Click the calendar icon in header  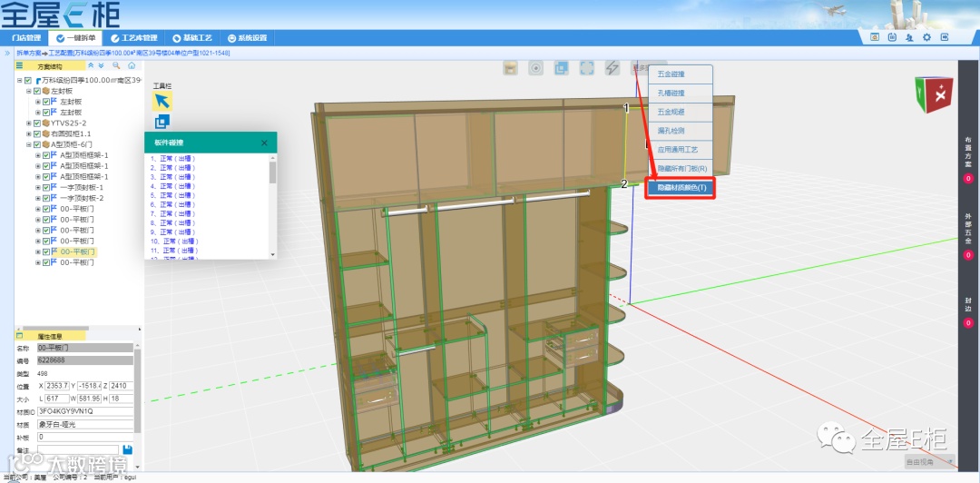pos(893,37)
